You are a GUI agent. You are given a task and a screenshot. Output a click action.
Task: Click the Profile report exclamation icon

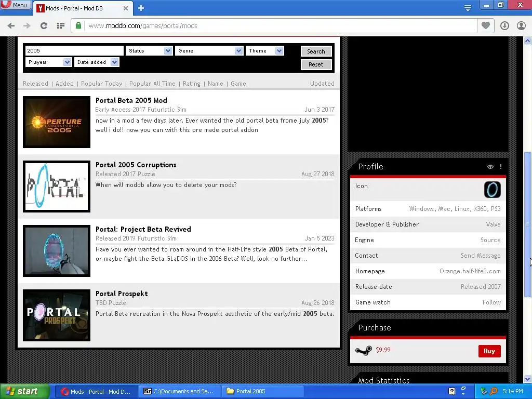click(x=501, y=167)
